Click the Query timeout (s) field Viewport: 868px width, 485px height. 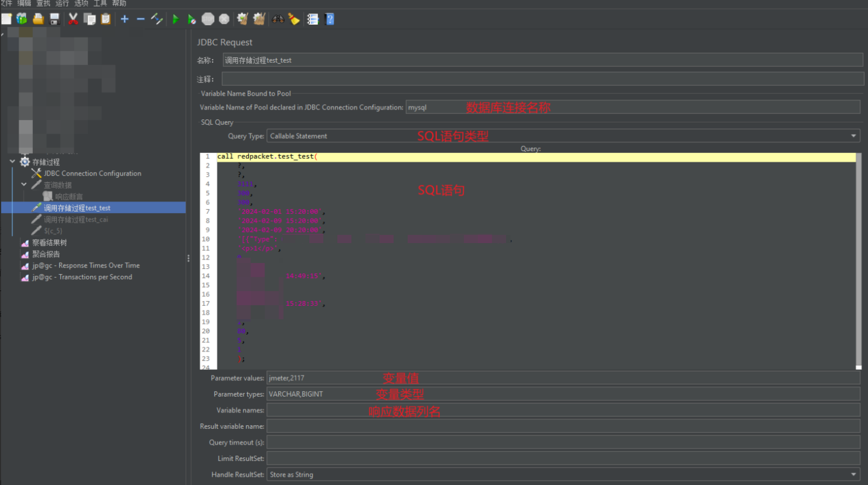pos(563,442)
